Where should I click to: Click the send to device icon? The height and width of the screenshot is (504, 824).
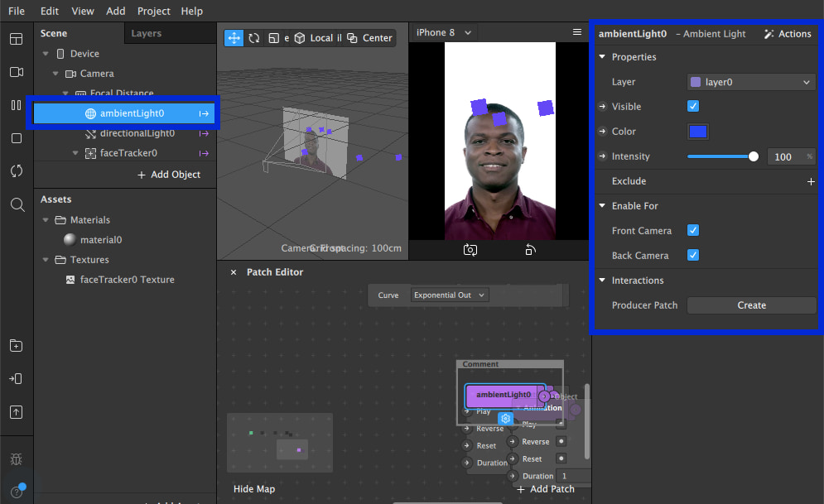coord(17,378)
